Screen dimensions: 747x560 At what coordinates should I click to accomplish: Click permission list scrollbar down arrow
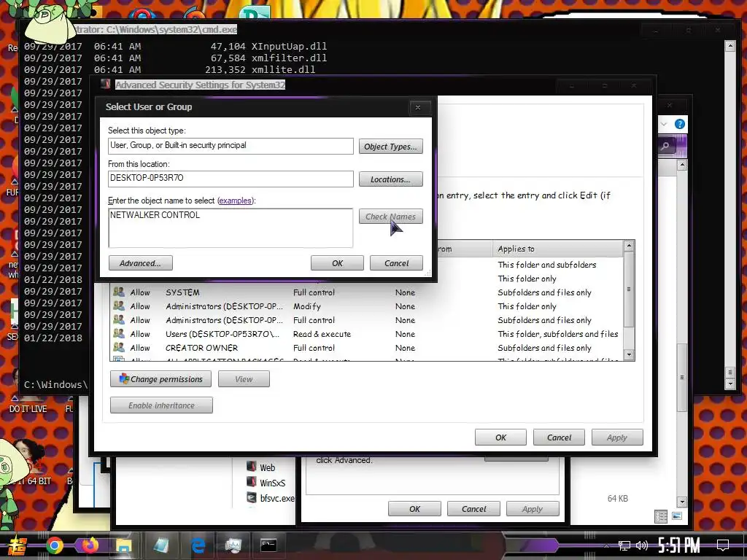[629, 355]
